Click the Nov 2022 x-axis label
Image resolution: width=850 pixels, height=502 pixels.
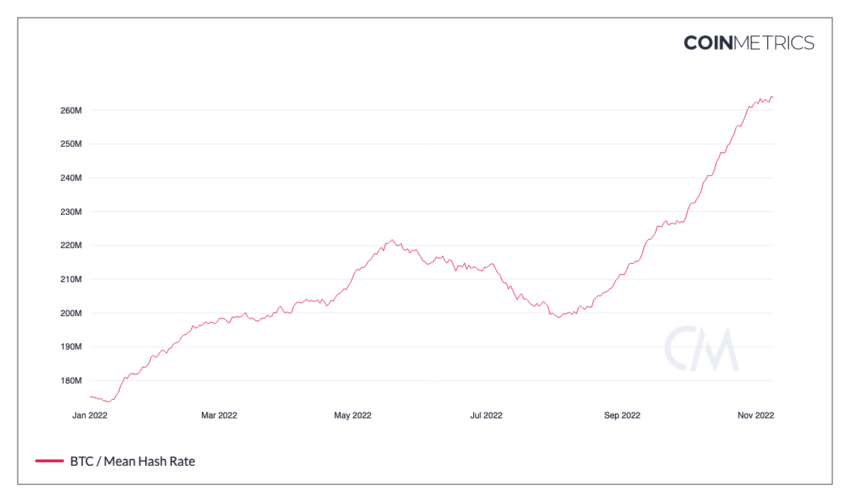pyautogui.click(x=755, y=414)
